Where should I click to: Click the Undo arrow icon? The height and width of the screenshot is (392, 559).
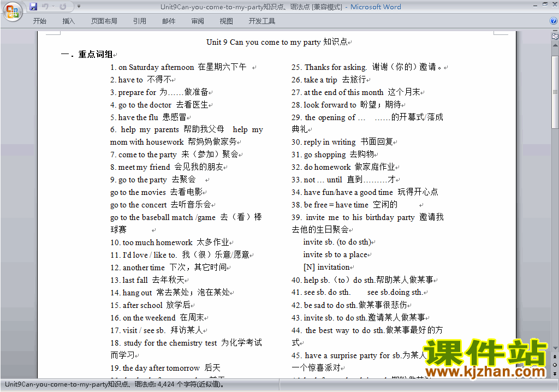[45, 7]
